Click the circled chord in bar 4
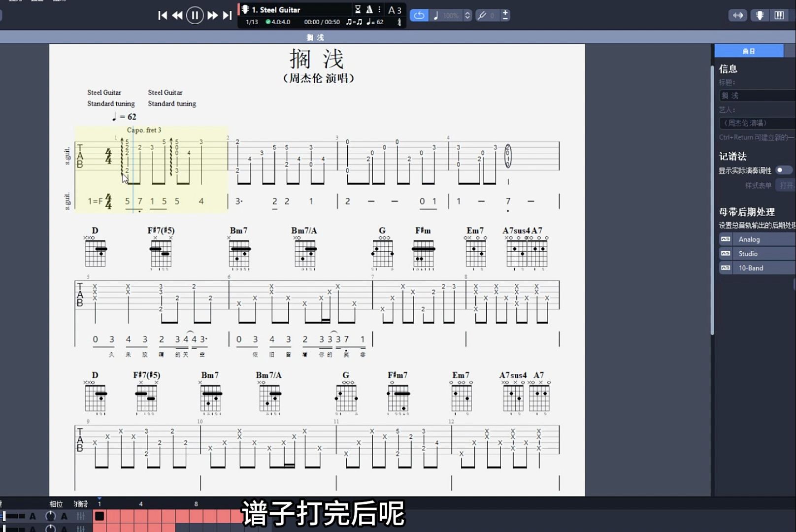796x532 pixels. 508,156
